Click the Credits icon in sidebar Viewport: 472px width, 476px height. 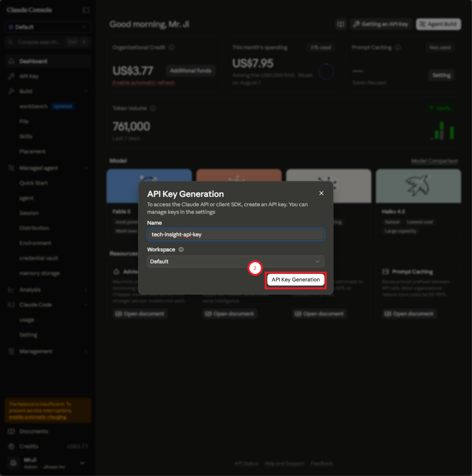[x=11, y=446]
